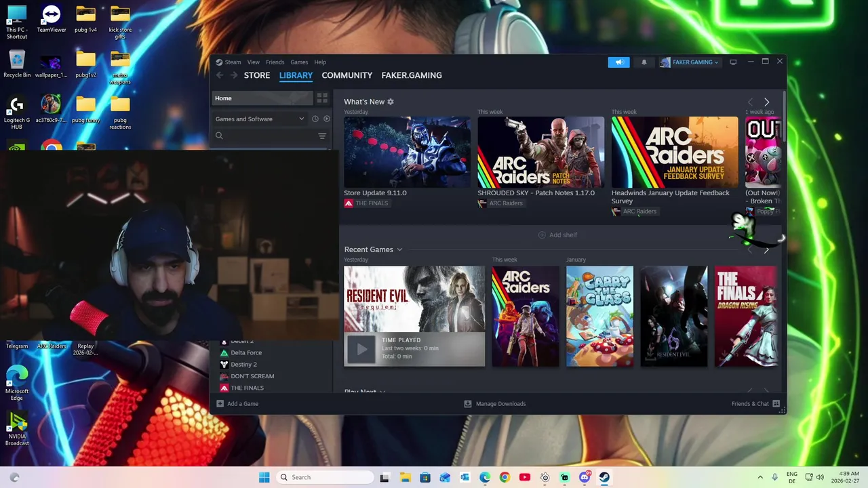The height and width of the screenshot is (488, 868).
Task: Open the Friends & Chat panel
Action: tap(755, 404)
